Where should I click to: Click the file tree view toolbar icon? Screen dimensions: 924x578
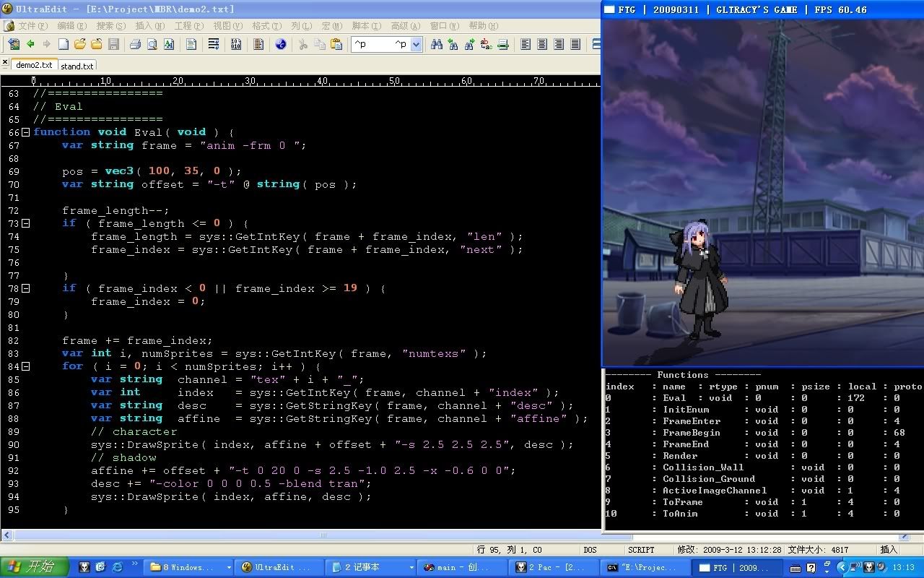pyautogui.click(x=13, y=44)
